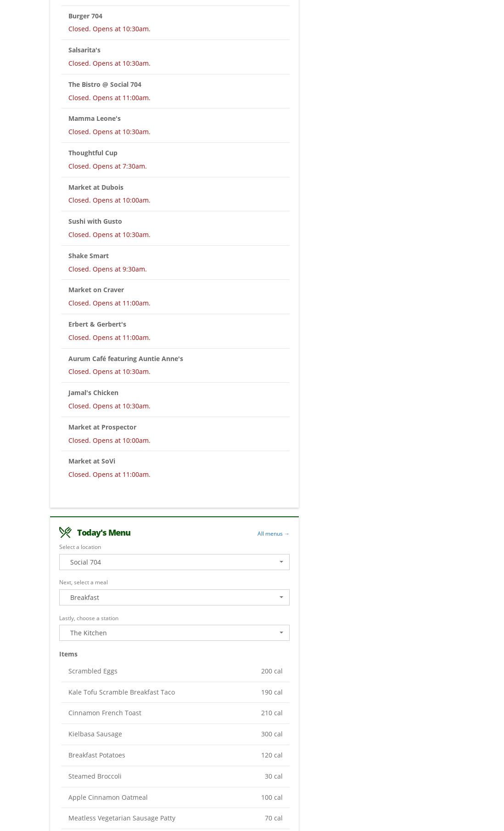Open the Shake Smart location
The width and height of the screenshot is (504, 831).
[x=89, y=256]
